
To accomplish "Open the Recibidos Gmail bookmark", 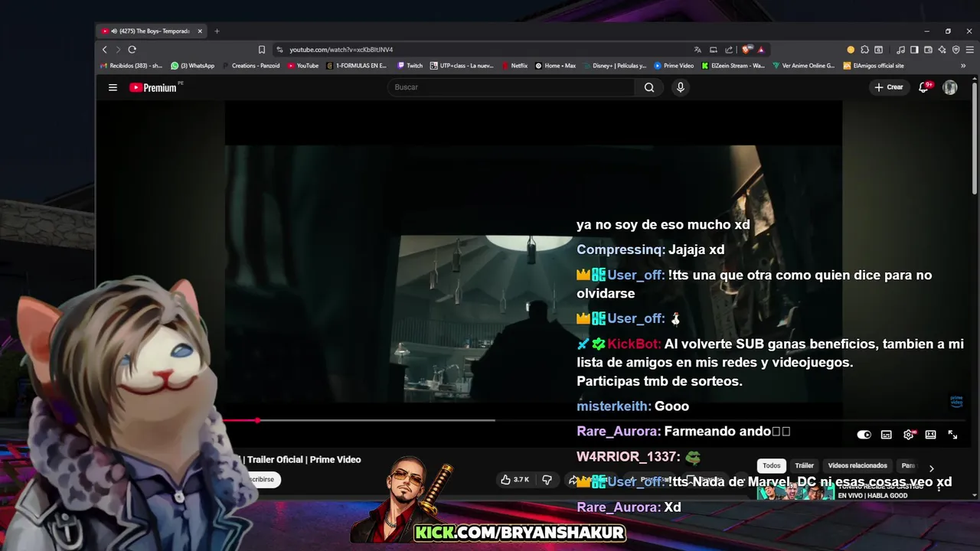I will coord(132,66).
